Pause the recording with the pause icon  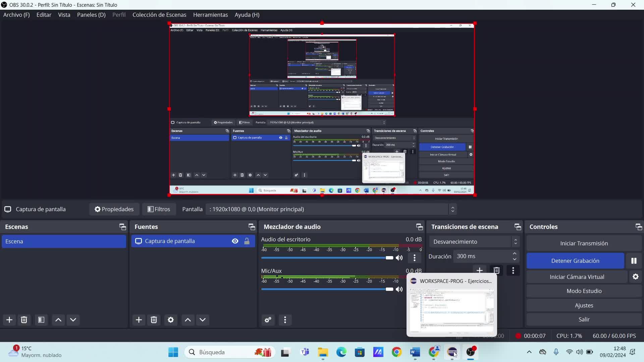634,261
